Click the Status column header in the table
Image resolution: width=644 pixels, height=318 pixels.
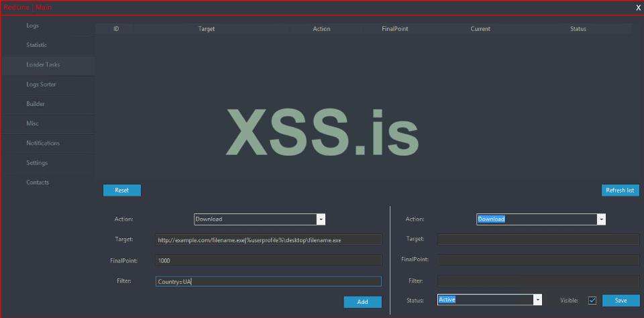click(x=578, y=29)
